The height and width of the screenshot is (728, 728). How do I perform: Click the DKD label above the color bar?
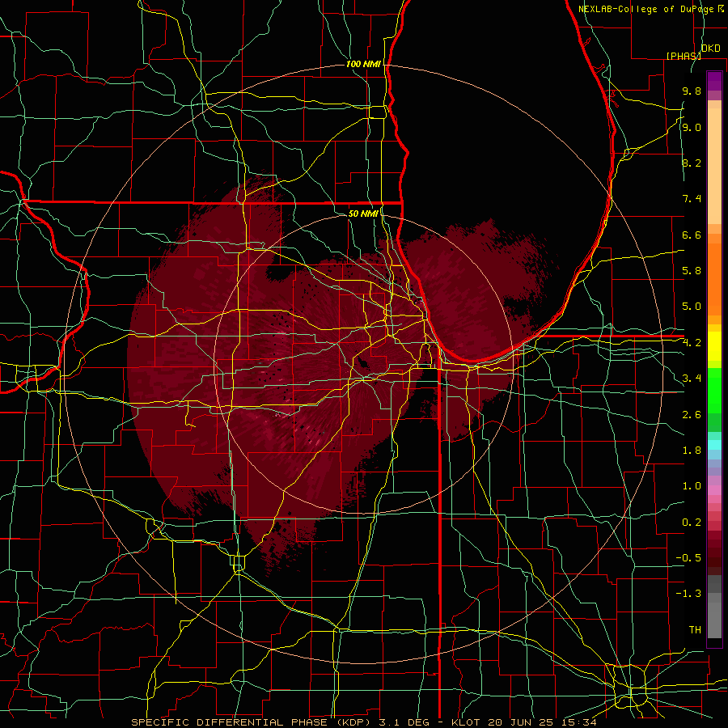(x=710, y=49)
